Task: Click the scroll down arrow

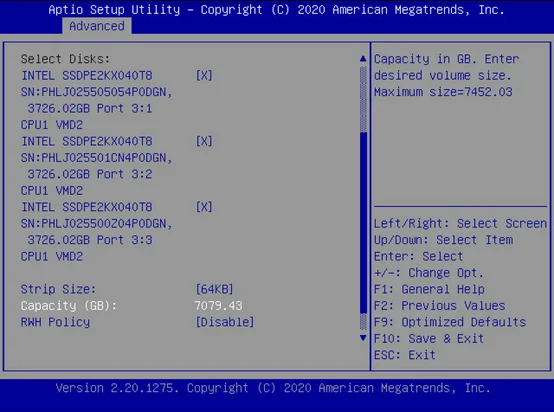Action: (363, 338)
